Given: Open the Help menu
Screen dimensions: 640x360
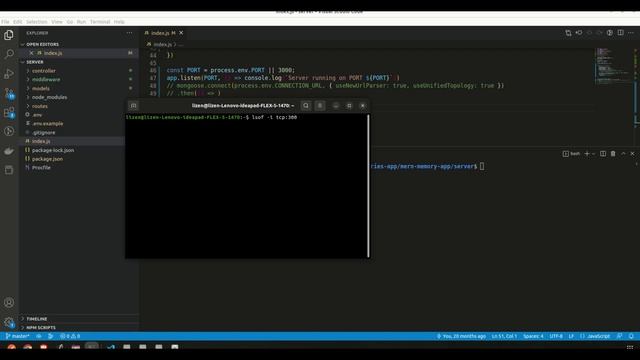Looking at the screenshot, I should 119,22.
